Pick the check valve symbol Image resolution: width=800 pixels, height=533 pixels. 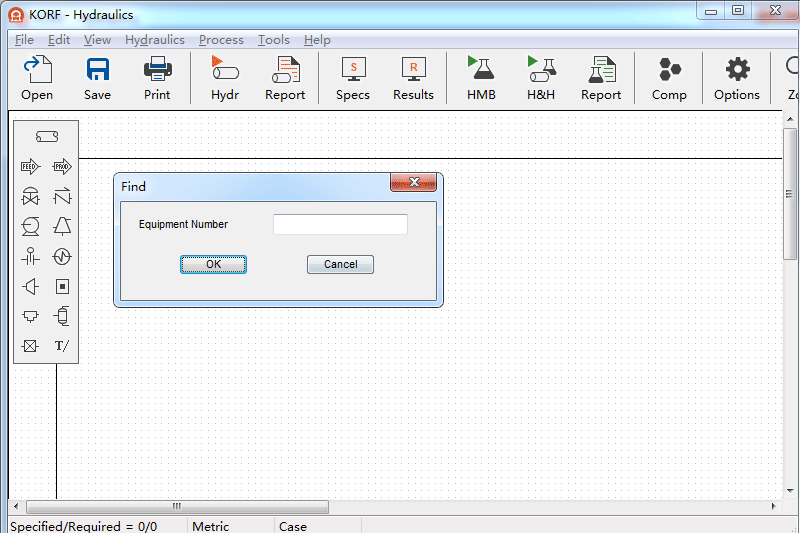pos(62,196)
